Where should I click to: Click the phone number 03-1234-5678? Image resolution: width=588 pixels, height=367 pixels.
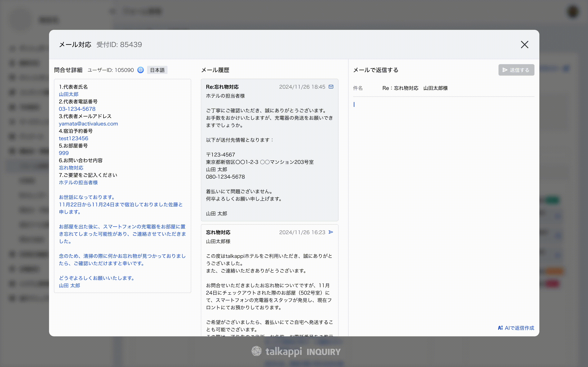coord(77,109)
